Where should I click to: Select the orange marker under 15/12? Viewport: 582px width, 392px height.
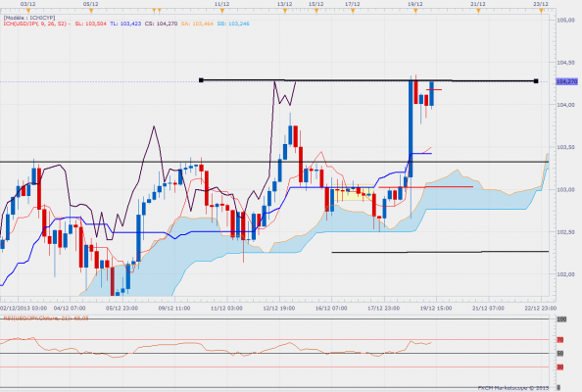tap(316, 11)
